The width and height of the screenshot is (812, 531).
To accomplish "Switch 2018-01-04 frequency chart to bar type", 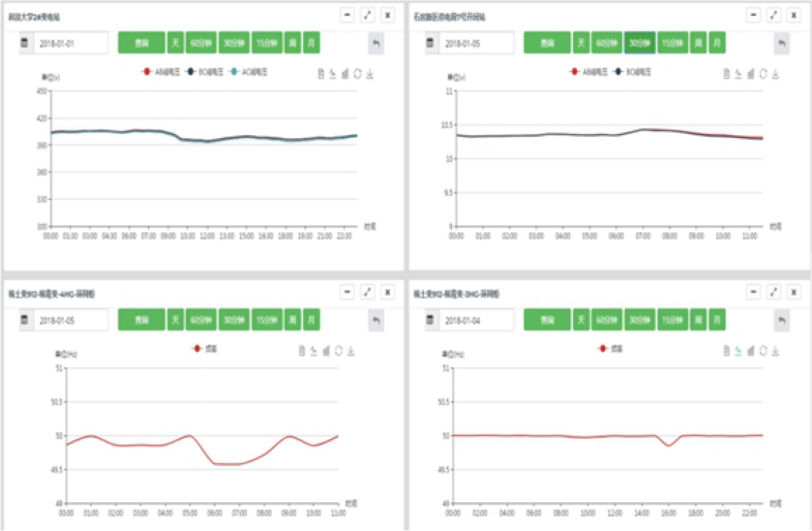I will pyautogui.click(x=751, y=351).
